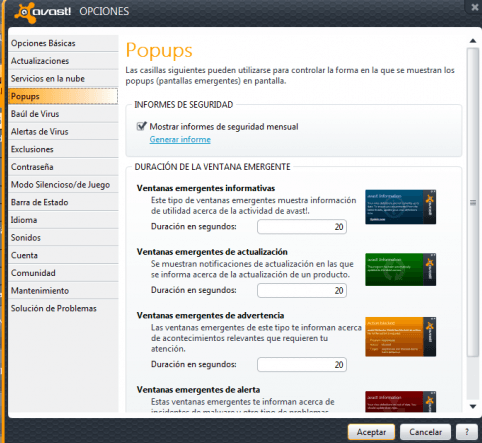Open Cuenta settings

[x=63, y=255]
